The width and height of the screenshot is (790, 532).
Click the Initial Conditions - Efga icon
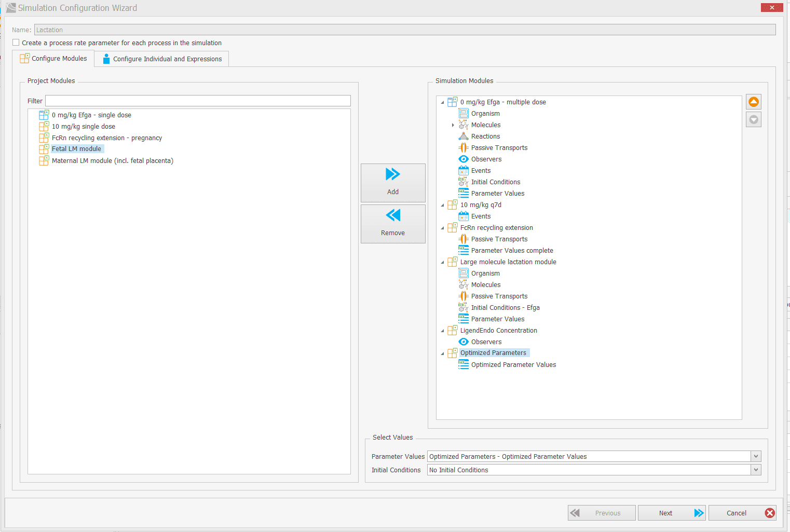point(464,307)
